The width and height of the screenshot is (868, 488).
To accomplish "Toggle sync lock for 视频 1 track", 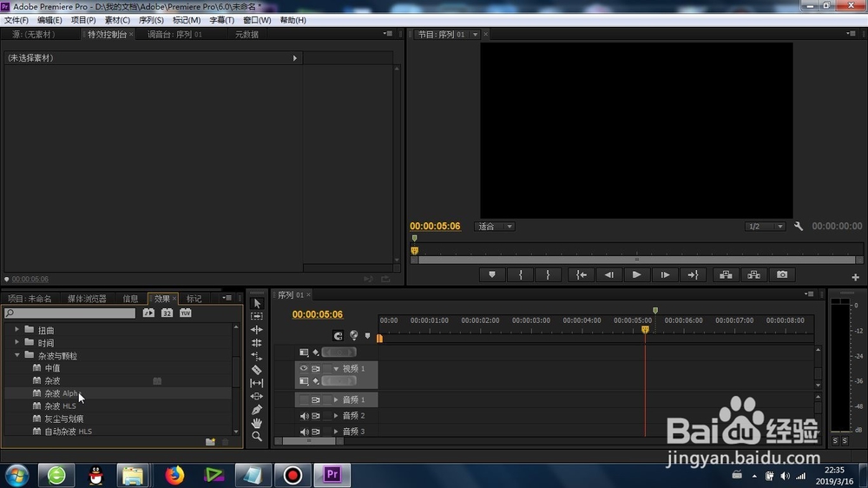I will [316, 368].
